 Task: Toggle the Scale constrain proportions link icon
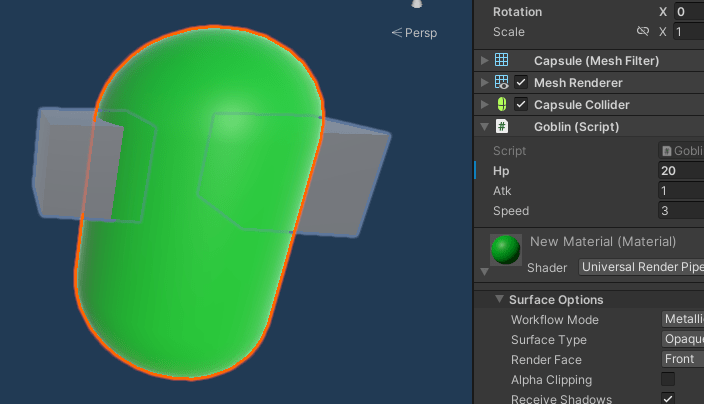643,32
